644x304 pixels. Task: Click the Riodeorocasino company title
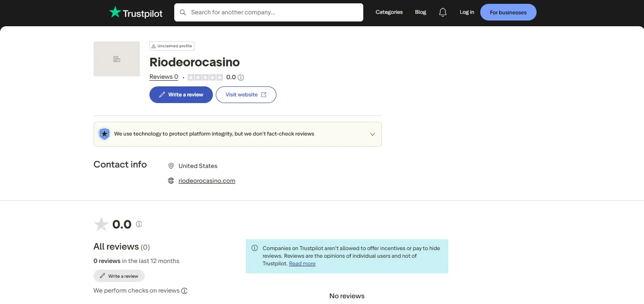[x=194, y=62]
